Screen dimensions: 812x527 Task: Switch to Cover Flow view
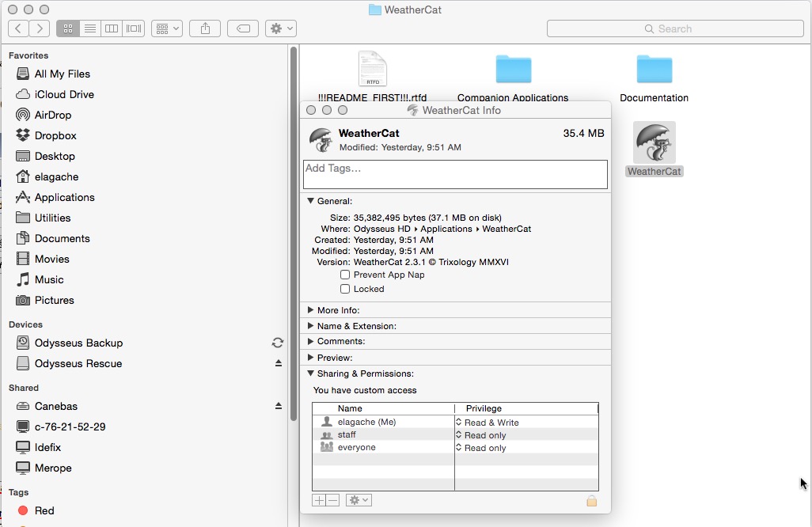click(134, 28)
